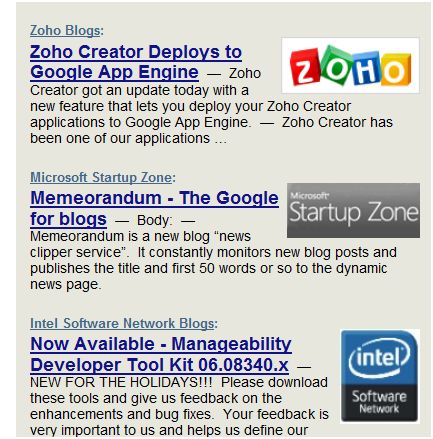The height and width of the screenshot is (439, 433).
Task: Open the Zoho Blogs source link
Action: coord(65,31)
